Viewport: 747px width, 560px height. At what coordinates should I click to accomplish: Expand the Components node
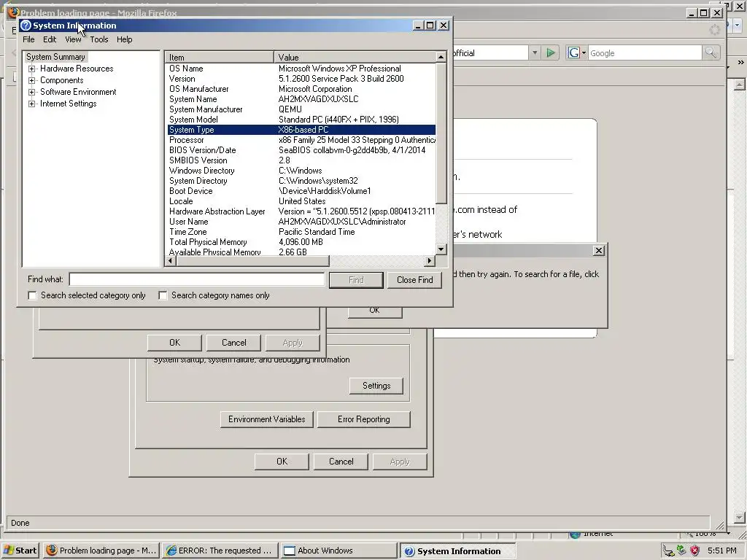(31, 80)
